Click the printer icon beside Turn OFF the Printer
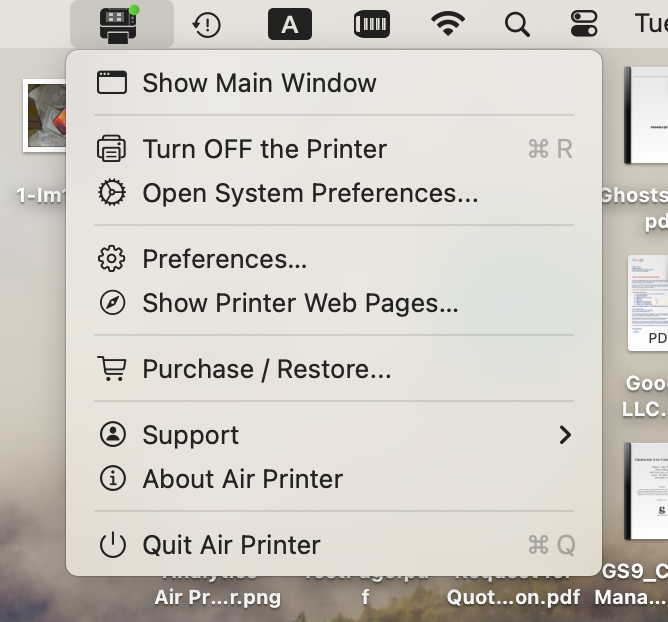Viewport: 668px width, 622px height. (x=112, y=149)
